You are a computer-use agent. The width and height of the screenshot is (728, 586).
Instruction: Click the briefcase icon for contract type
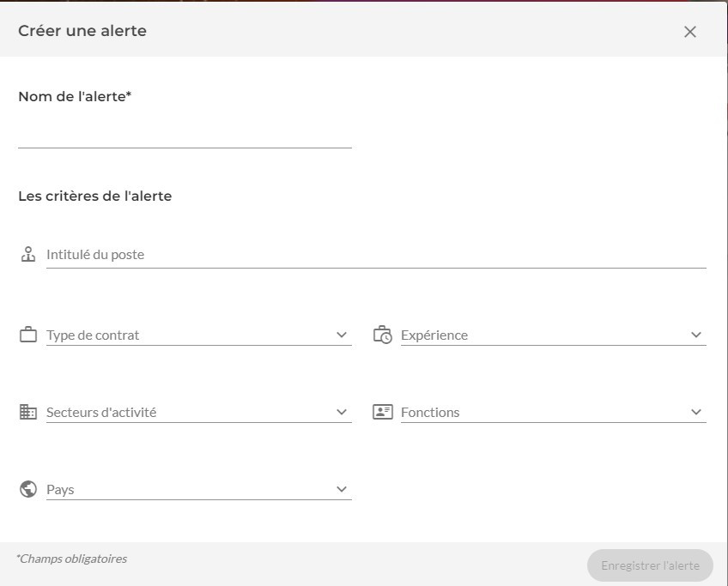(x=28, y=335)
